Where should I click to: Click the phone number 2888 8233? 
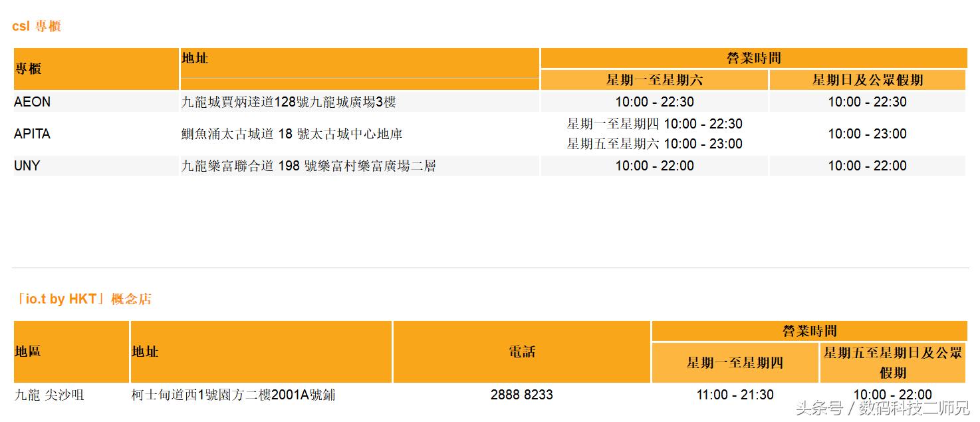(523, 395)
